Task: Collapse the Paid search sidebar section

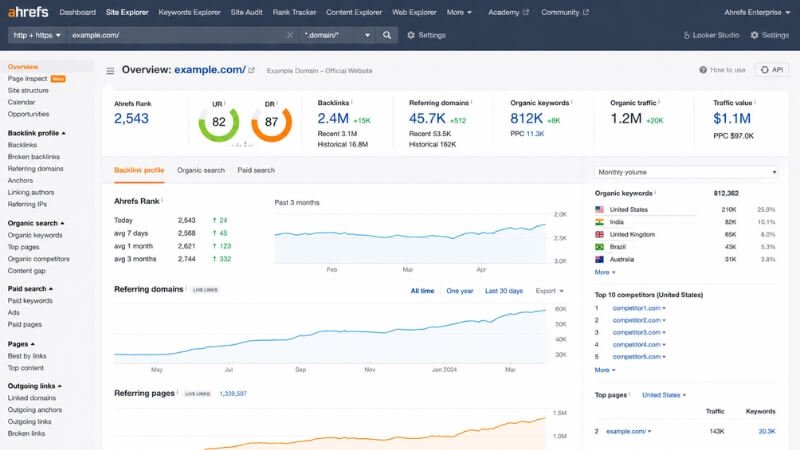Action: [x=30, y=289]
